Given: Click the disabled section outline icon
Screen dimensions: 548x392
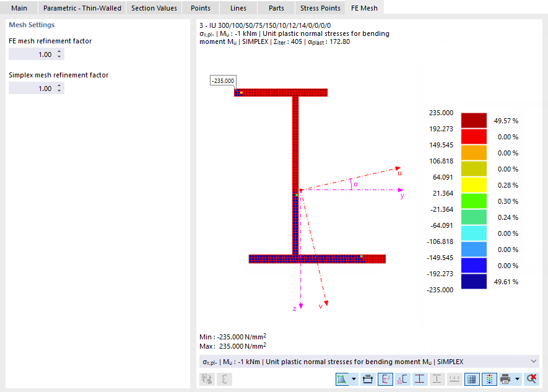Looking at the screenshot, I should tap(224, 379).
